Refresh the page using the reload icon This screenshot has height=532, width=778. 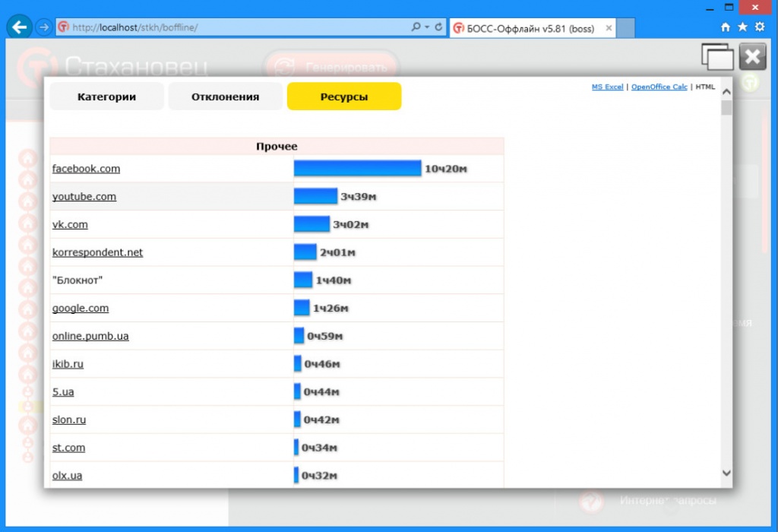pyautogui.click(x=438, y=27)
